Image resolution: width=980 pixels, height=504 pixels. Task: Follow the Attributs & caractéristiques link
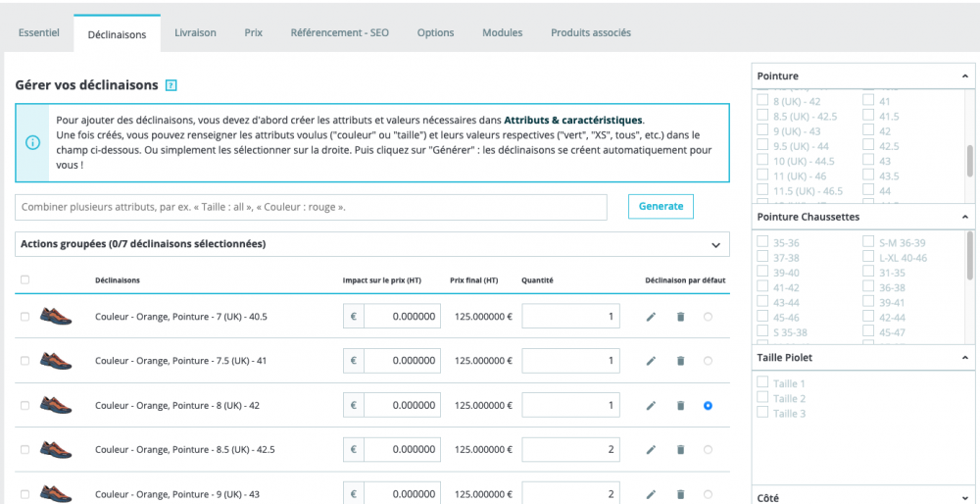pyautogui.click(x=573, y=120)
